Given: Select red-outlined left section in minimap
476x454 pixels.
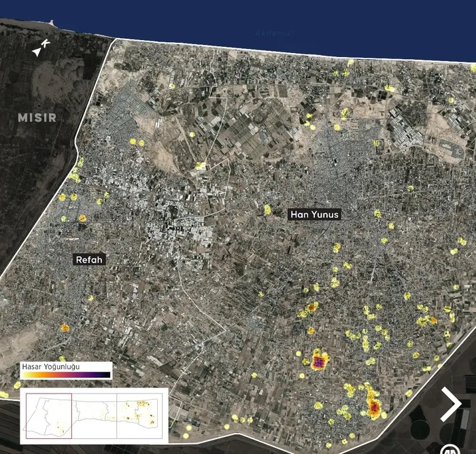Looking at the screenshot, I should [x=48, y=414].
